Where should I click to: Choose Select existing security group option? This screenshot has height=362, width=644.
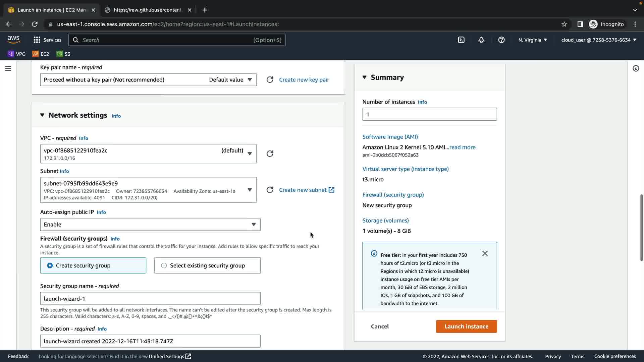point(164,265)
